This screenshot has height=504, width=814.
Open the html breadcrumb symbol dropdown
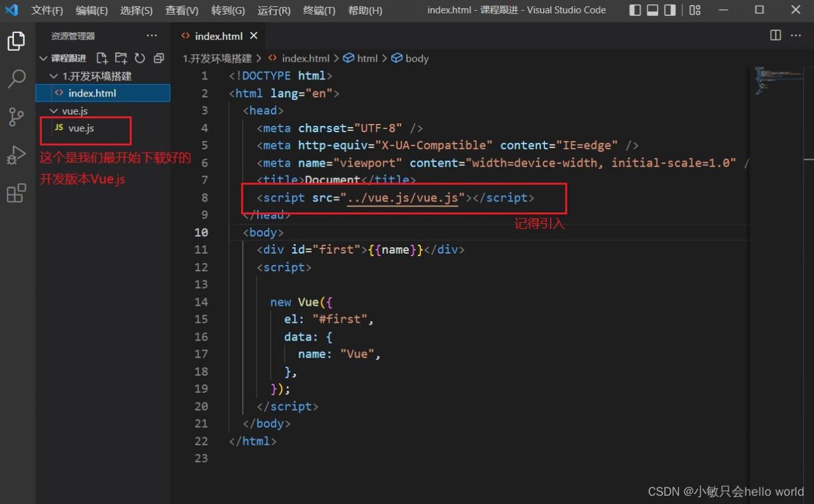coord(361,58)
